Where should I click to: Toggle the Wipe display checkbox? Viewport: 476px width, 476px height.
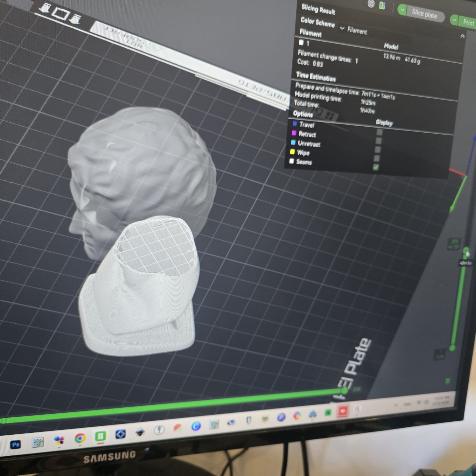tap(377, 158)
